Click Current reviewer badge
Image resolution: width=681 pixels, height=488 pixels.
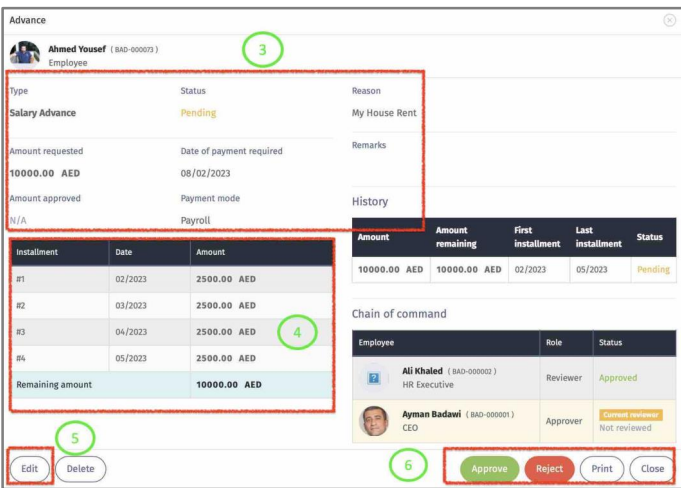[x=631, y=414]
